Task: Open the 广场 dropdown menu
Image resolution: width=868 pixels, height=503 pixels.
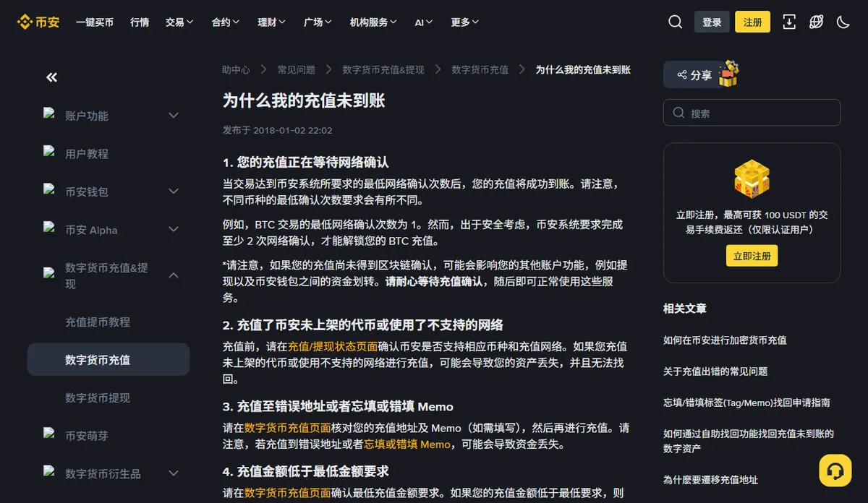Action: 318,22
